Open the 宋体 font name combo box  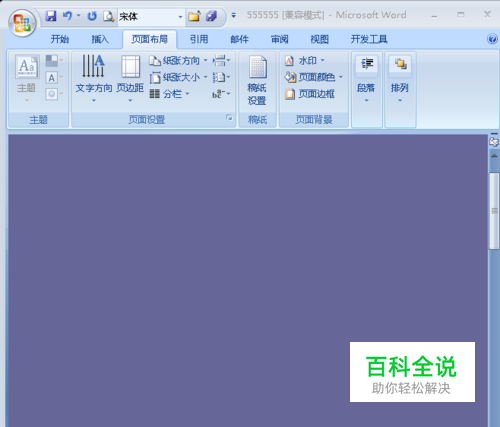click(151, 16)
